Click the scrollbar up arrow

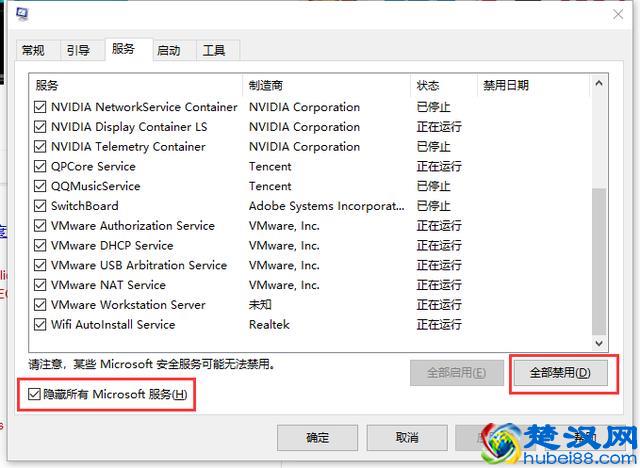(599, 84)
